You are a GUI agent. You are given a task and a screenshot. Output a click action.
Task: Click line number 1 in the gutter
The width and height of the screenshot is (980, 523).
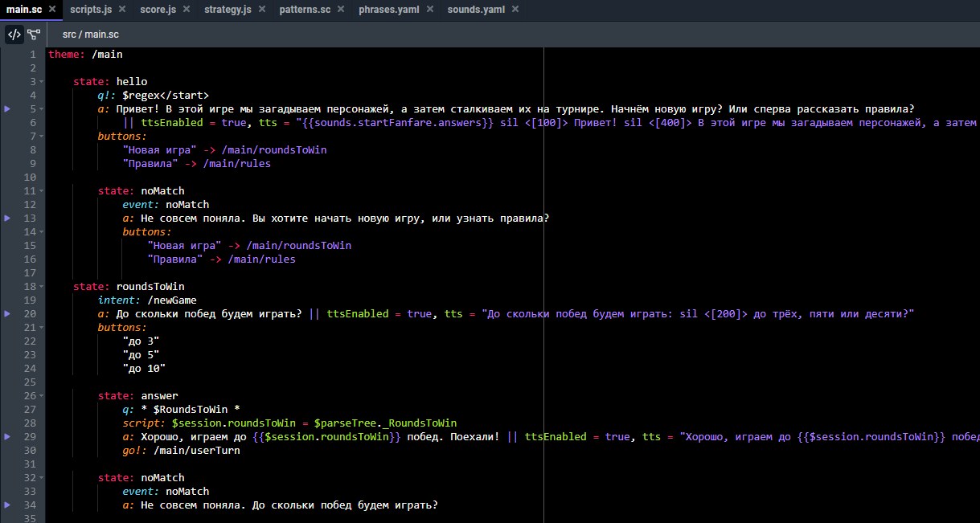32,55
